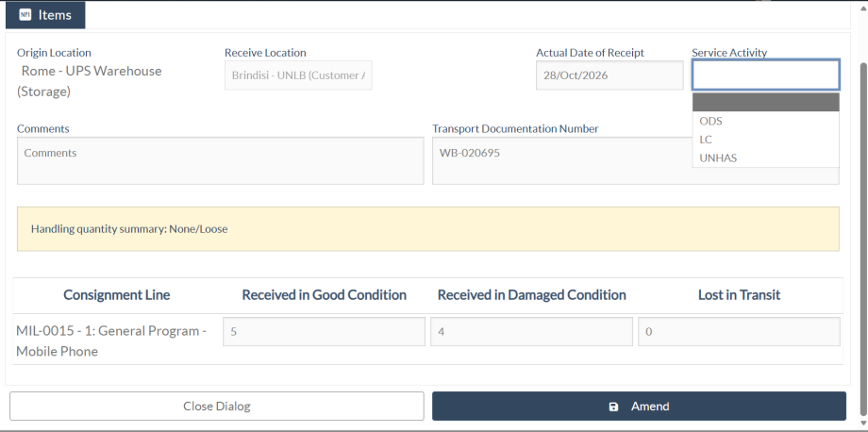Click the Lost in Transit column header
Screen dimensions: 868x432
[739, 295]
